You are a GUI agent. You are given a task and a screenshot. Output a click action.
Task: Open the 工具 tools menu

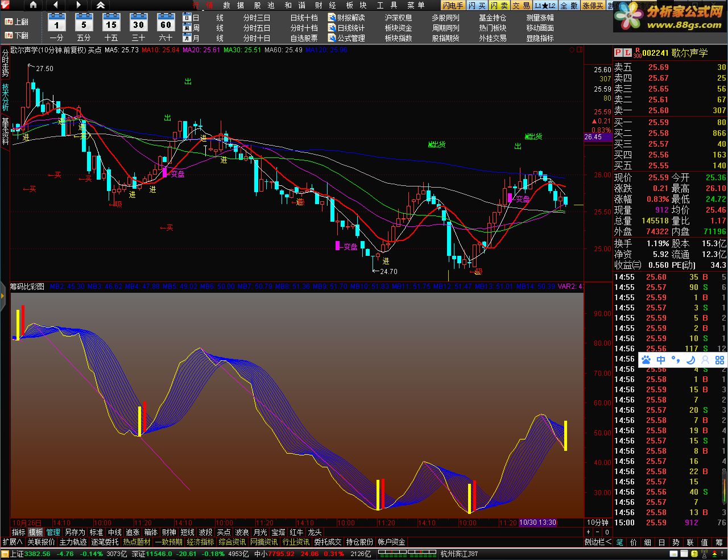(387, 5)
